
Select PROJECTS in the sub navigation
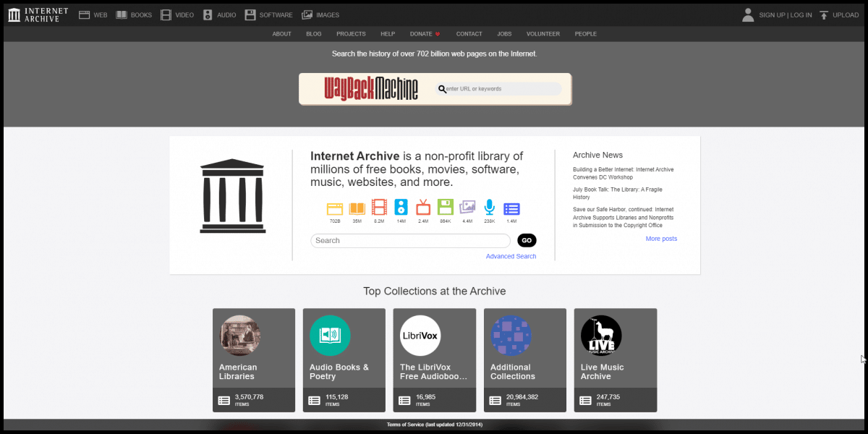(x=351, y=34)
